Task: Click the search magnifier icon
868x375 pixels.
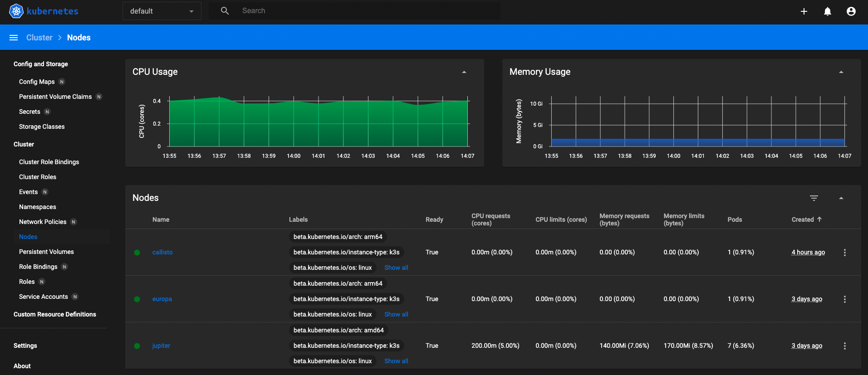Action: (225, 10)
